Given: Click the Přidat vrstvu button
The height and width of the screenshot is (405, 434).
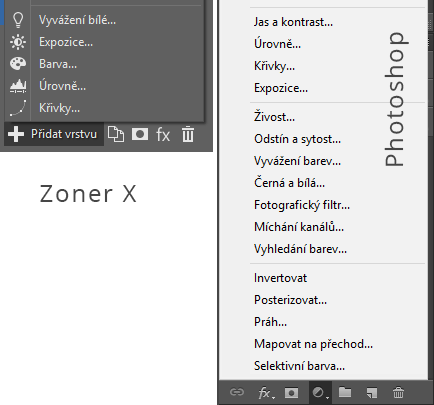Looking at the screenshot, I should (54, 134).
